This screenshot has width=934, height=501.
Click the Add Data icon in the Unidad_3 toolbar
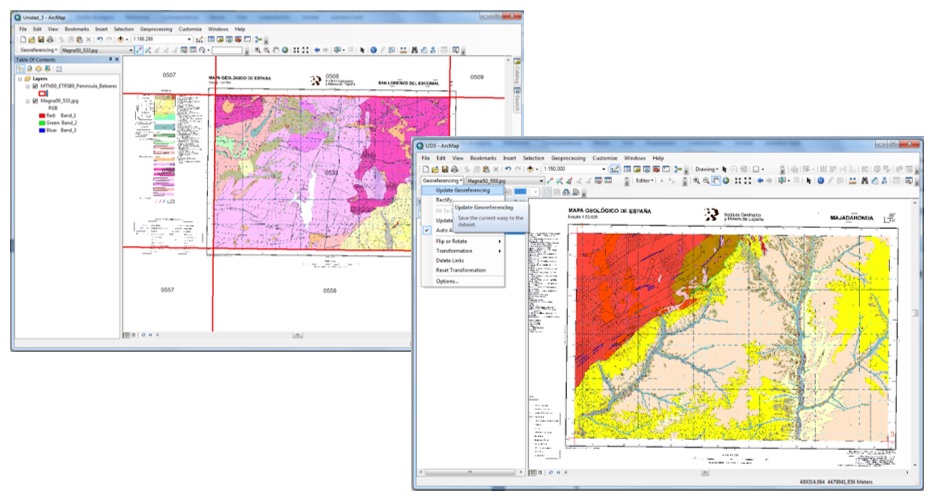tap(121, 39)
